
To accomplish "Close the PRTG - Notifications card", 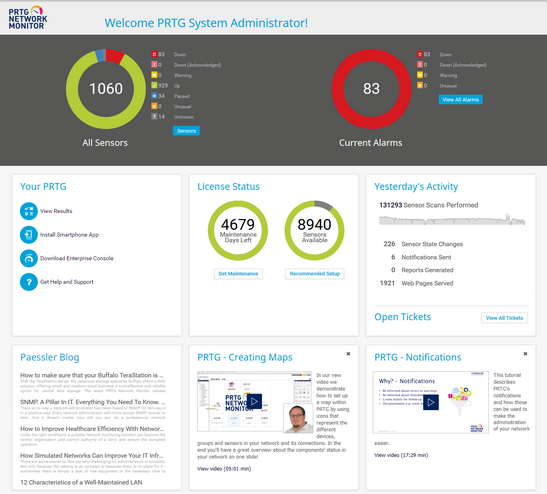I will point(525,354).
